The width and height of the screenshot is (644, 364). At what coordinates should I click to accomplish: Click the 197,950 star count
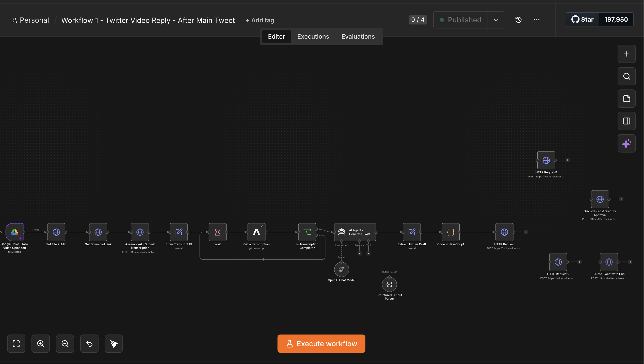tap(616, 20)
